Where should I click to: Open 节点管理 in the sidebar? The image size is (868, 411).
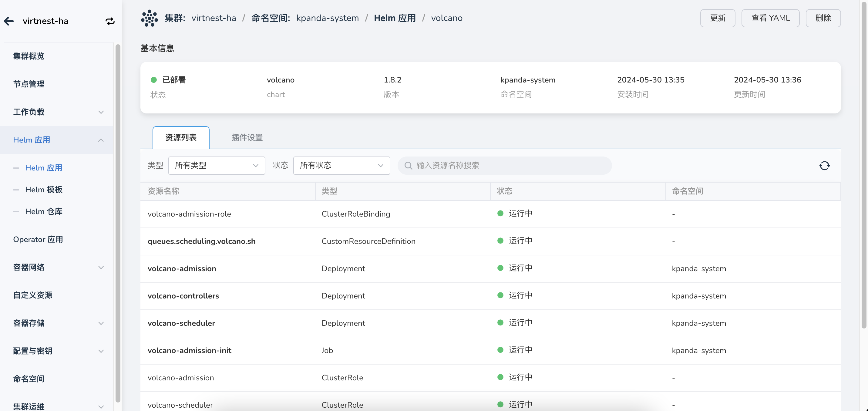[x=29, y=84]
